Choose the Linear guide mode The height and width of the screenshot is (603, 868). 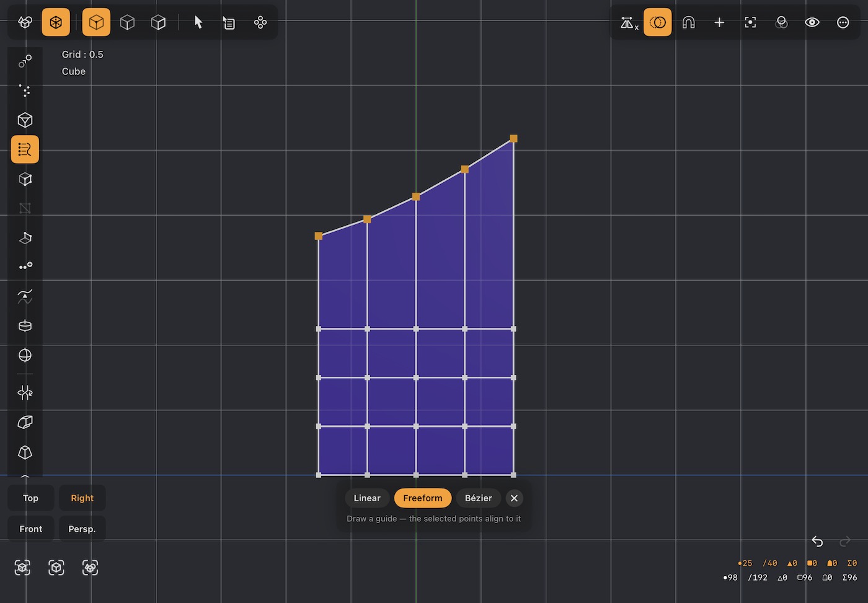pos(367,498)
